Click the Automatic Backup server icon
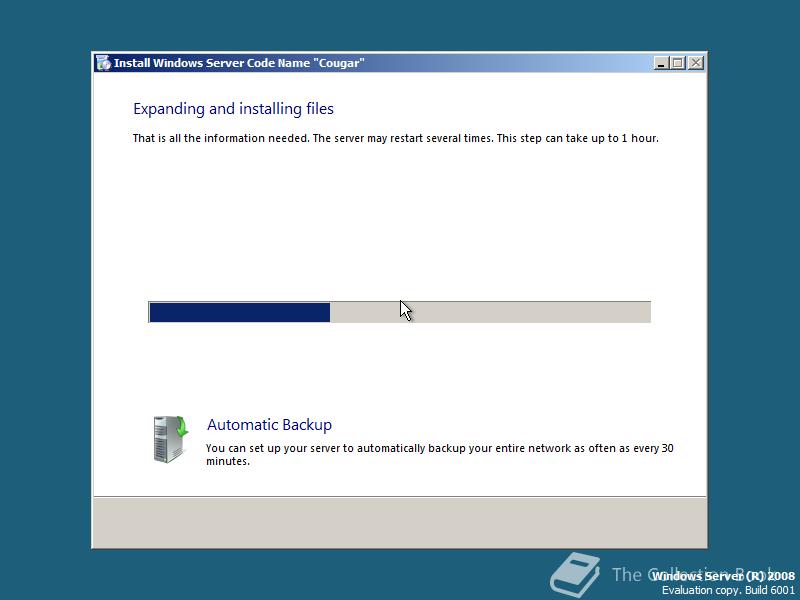The image size is (800, 600). (171, 439)
